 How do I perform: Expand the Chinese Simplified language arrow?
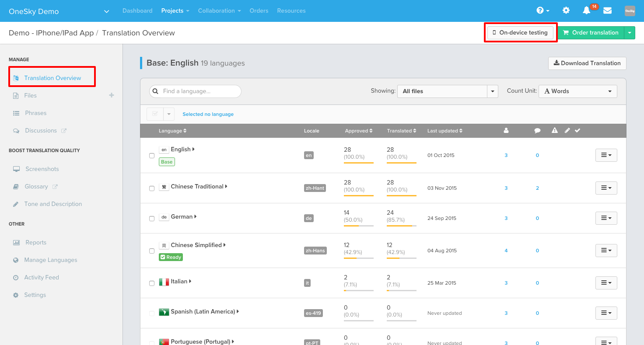coord(224,245)
